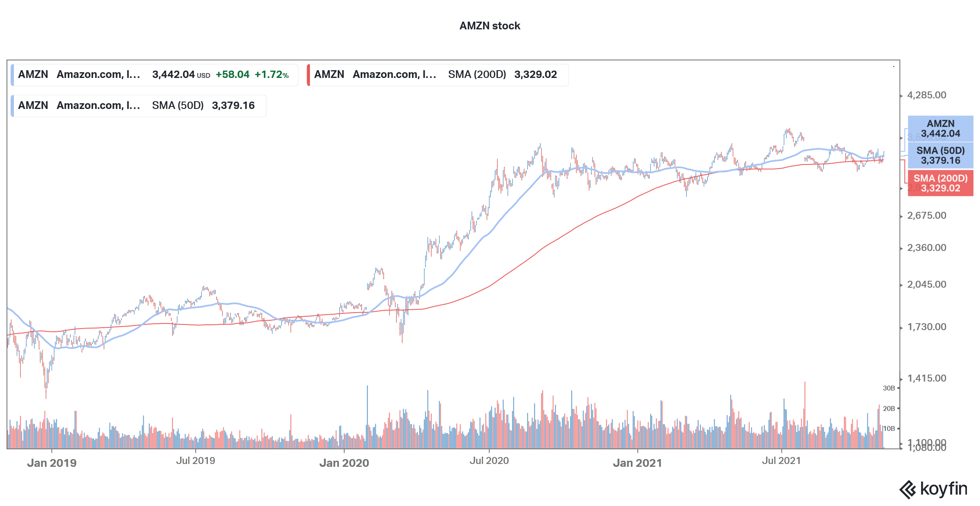Click the 1,415.00 price axis label
The width and height of the screenshot is (980, 506).
point(927,378)
